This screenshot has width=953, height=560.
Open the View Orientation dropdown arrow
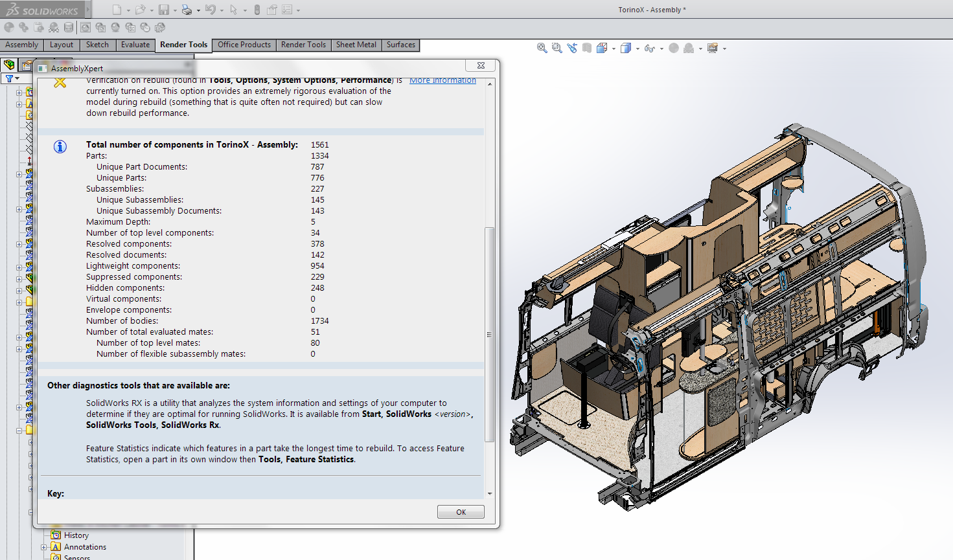pyautogui.click(x=614, y=49)
